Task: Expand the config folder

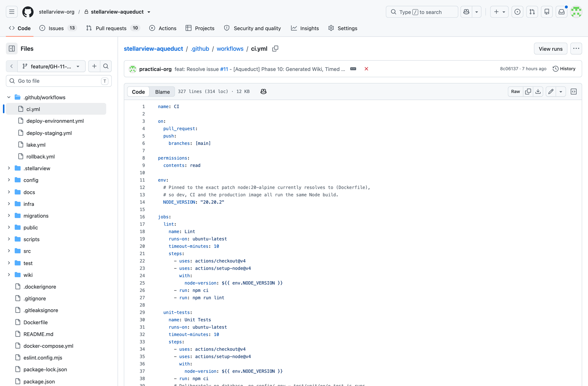Action: [x=9, y=180]
